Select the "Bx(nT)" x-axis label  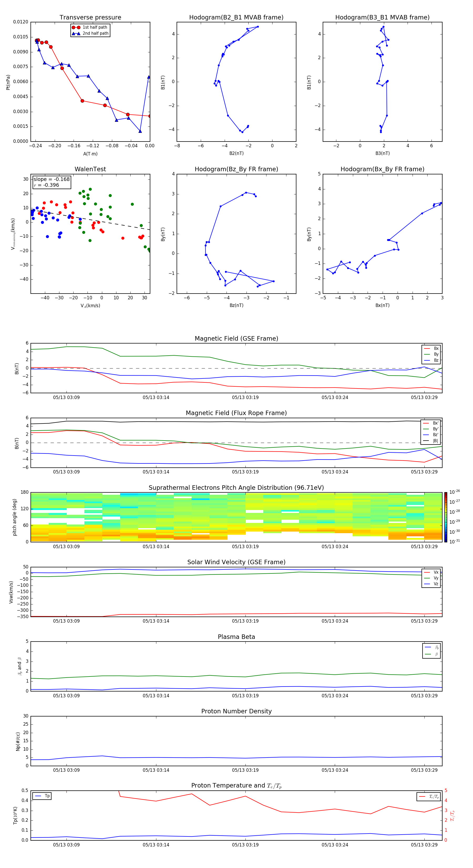(382, 305)
